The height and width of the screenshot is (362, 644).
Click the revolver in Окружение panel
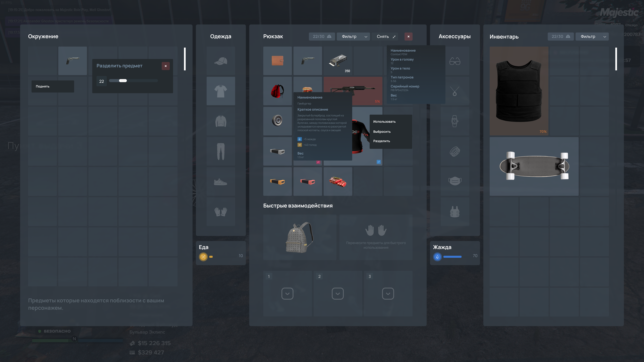tap(73, 61)
